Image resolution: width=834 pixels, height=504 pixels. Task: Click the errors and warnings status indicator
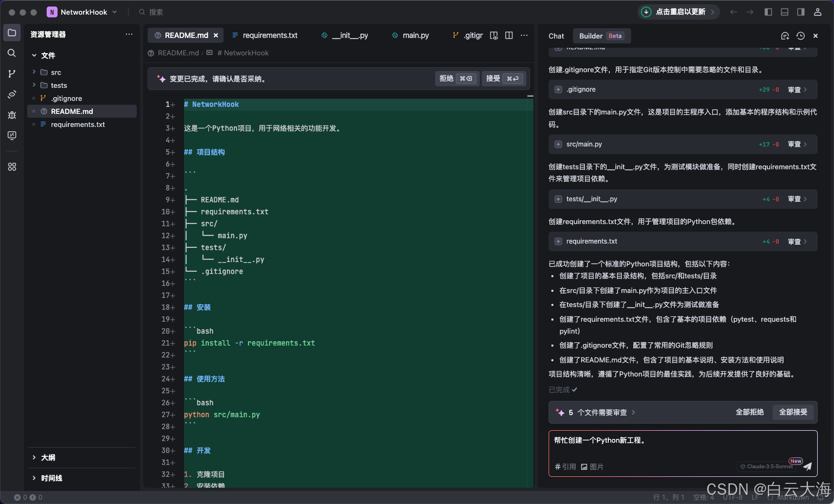pyautogui.click(x=28, y=497)
